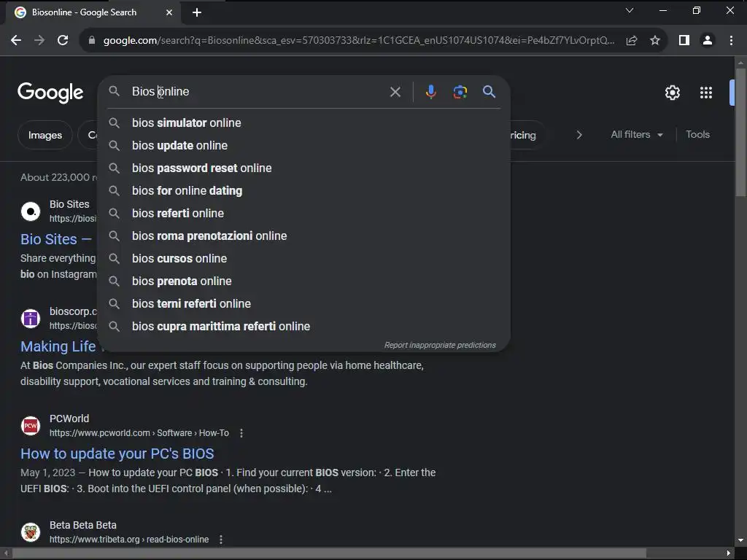
Task: Click the Bio Sites favicon
Action: (x=31, y=211)
